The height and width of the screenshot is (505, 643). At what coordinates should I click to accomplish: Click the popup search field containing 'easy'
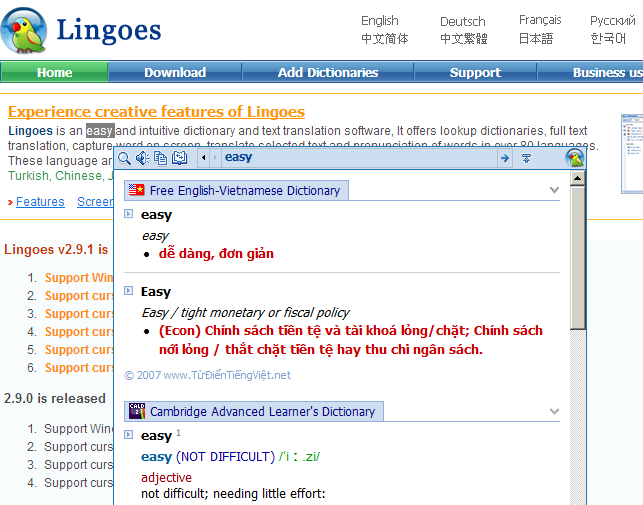coord(359,158)
